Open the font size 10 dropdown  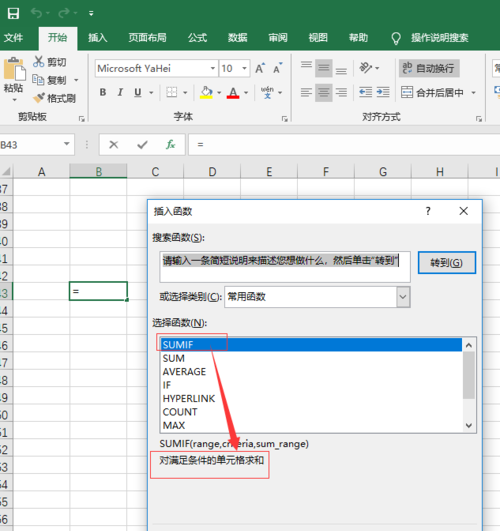[x=244, y=68]
